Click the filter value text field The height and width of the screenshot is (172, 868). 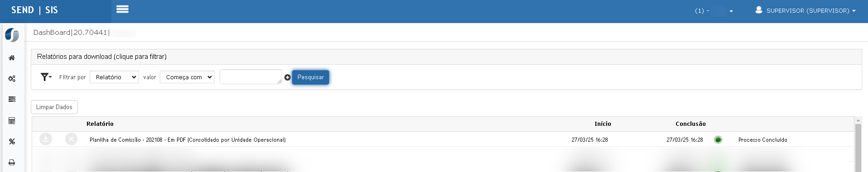[x=251, y=77]
